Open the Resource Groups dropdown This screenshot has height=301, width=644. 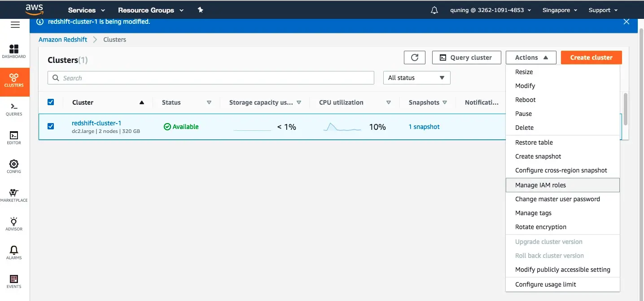151,10
